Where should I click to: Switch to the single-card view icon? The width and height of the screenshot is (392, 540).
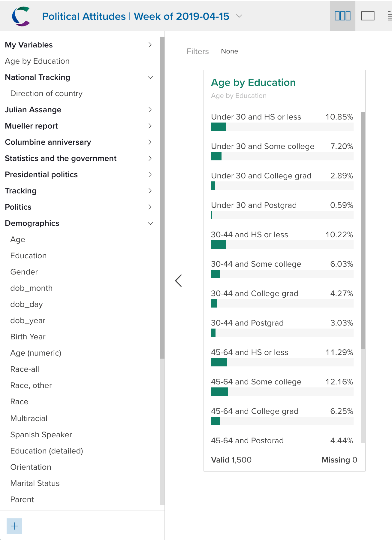[x=368, y=16]
